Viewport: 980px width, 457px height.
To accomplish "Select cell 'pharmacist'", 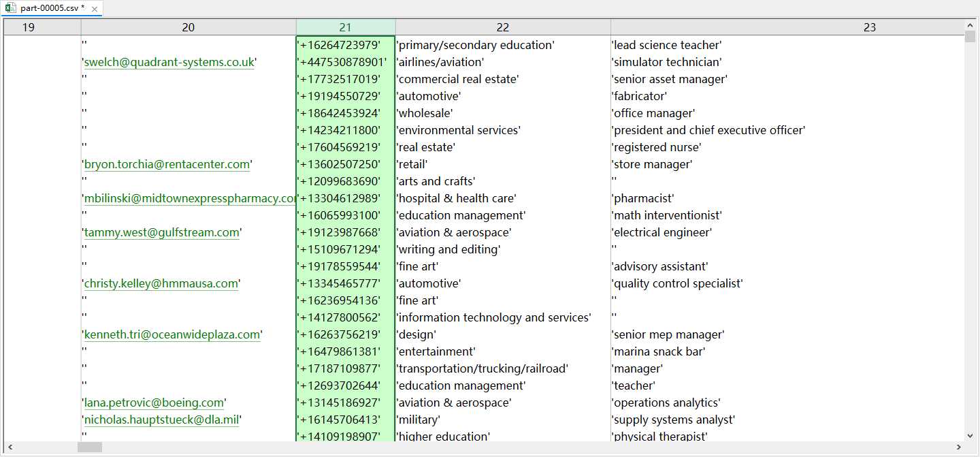I will [787, 198].
